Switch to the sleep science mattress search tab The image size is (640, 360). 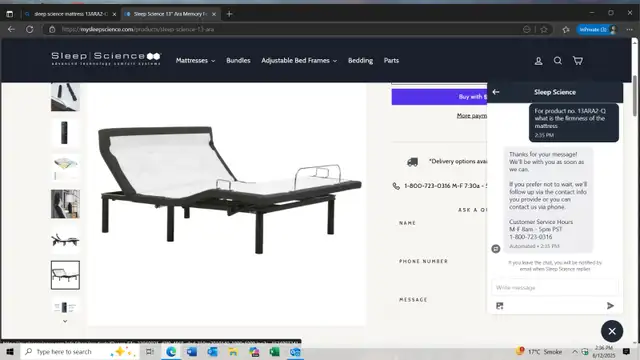tap(70, 14)
